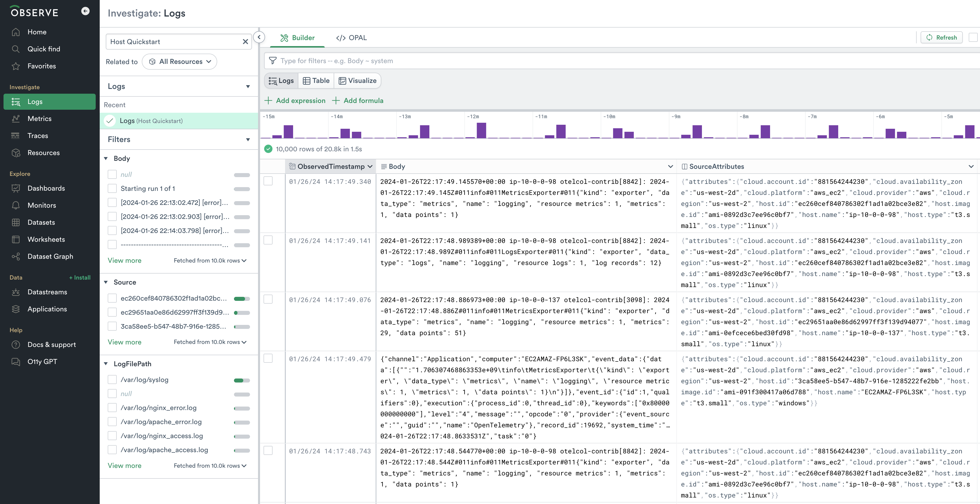The width and height of the screenshot is (980, 504).
Task: Select the first log row checkbox
Action: [268, 181]
